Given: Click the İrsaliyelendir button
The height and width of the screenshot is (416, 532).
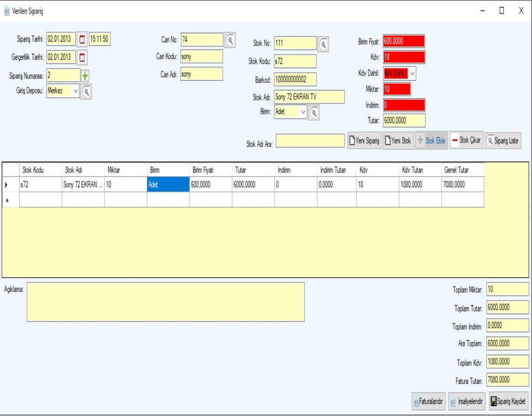Looking at the screenshot, I should point(467,401).
